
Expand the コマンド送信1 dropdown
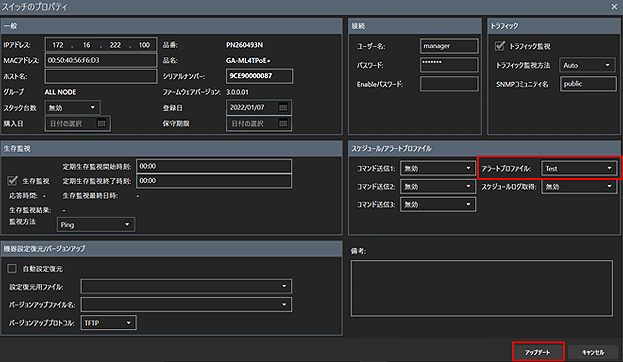(438, 168)
